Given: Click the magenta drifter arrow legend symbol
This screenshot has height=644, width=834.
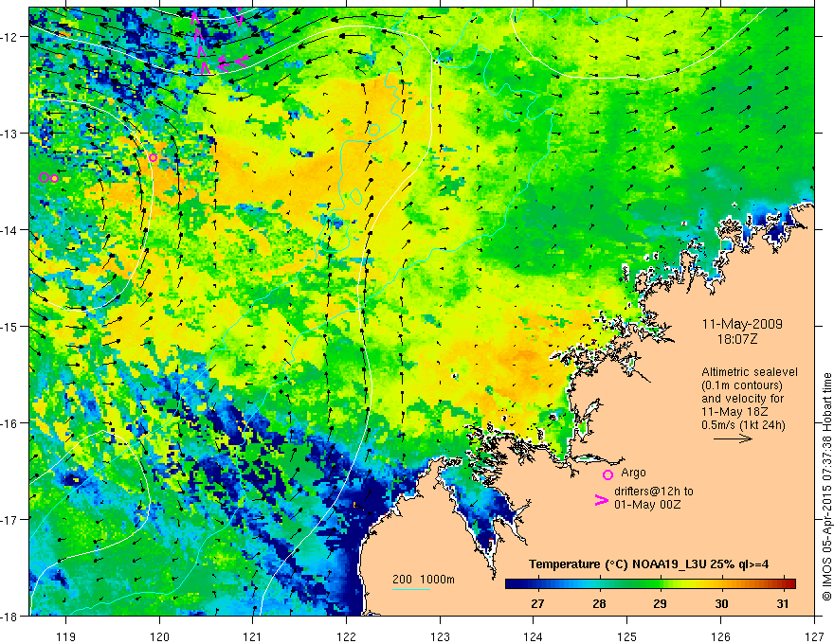Looking at the screenshot, I should click(x=602, y=500).
